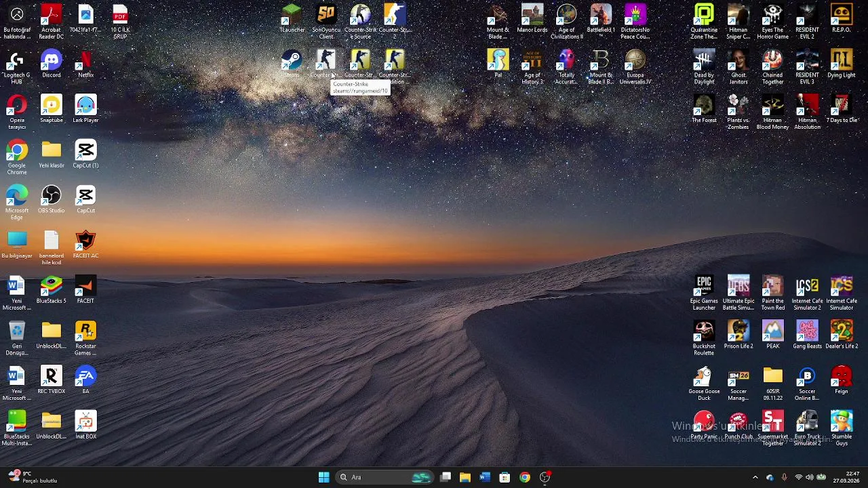Open the FACEIT AC shortcut
The width and height of the screenshot is (868, 488).
click(85, 245)
